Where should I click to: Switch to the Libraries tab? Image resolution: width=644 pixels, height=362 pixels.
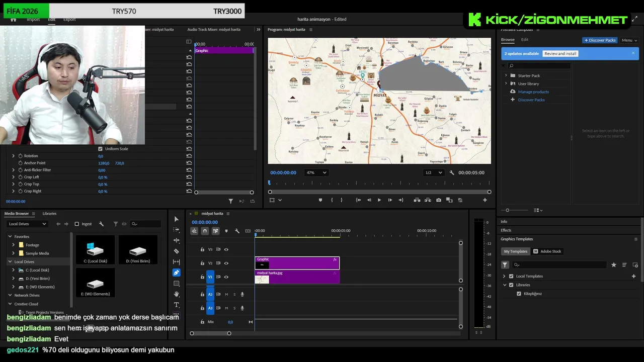49,214
